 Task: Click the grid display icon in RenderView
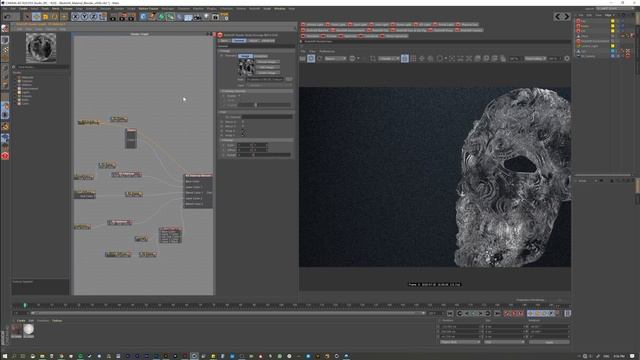[413, 59]
